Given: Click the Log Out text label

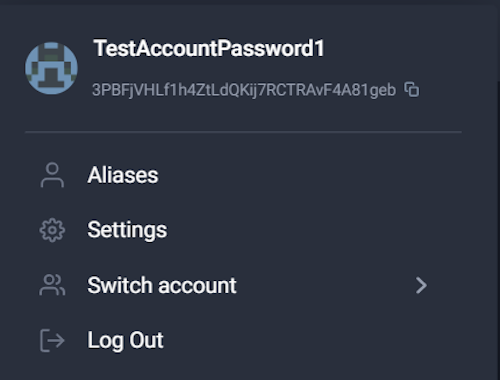Looking at the screenshot, I should 125,341.
